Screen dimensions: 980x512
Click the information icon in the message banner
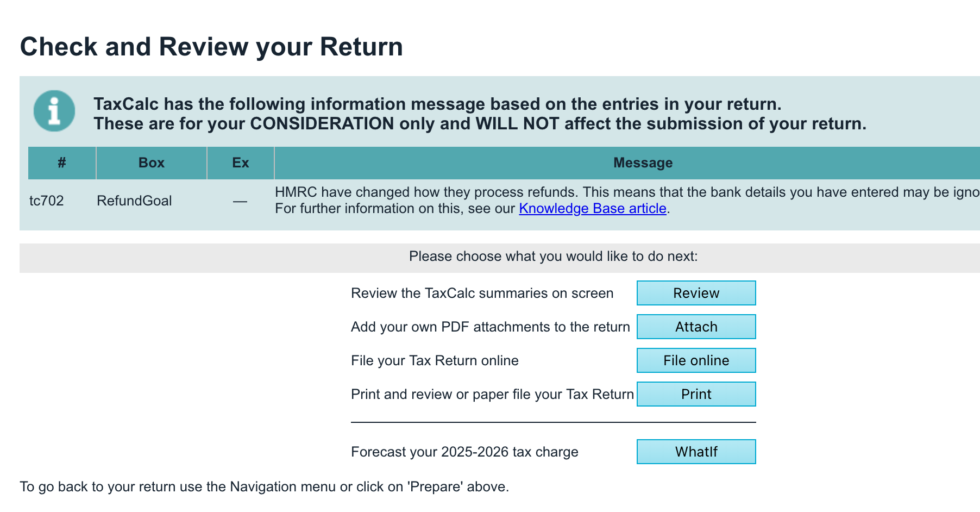(x=54, y=111)
